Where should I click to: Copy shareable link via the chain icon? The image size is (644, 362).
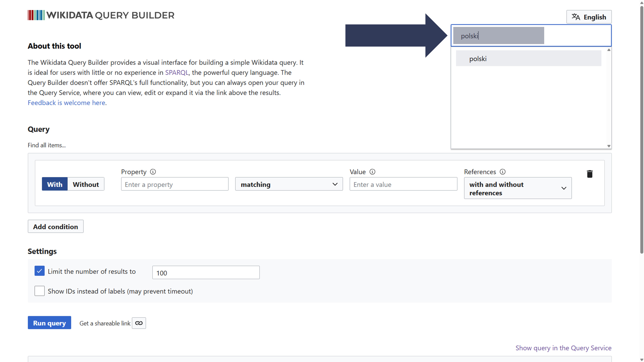[139, 323]
